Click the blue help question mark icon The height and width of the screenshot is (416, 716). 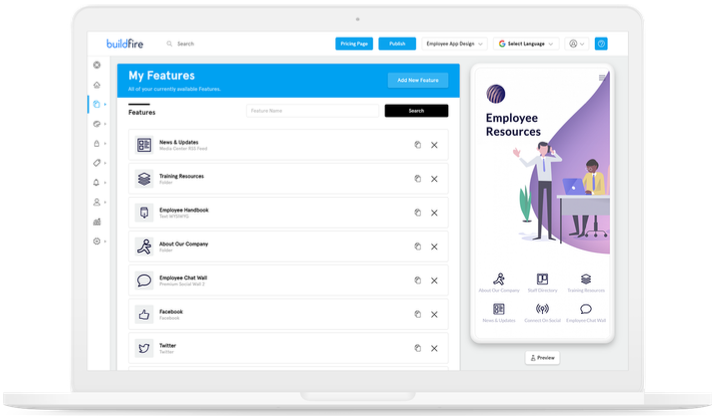601,44
